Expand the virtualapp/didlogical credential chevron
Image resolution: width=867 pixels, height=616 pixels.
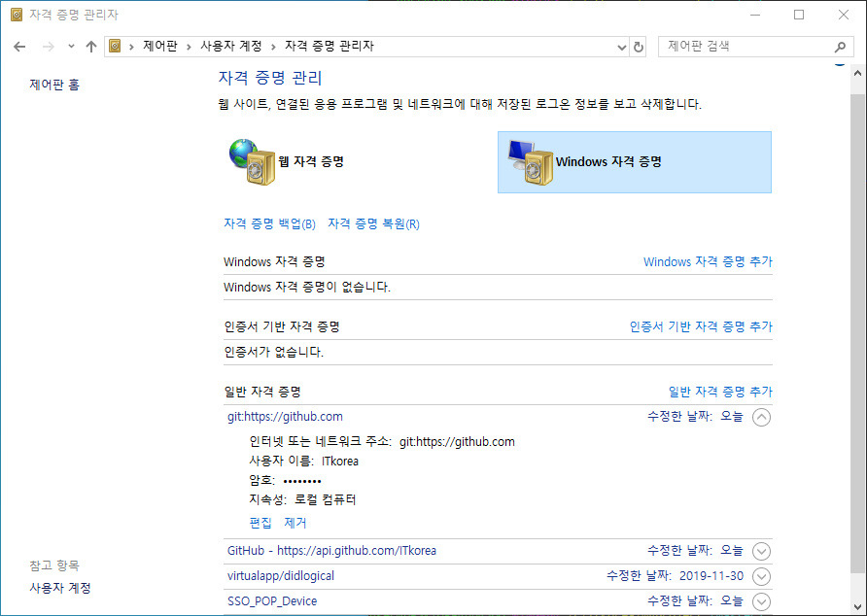pyautogui.click(x=761, y=576)
